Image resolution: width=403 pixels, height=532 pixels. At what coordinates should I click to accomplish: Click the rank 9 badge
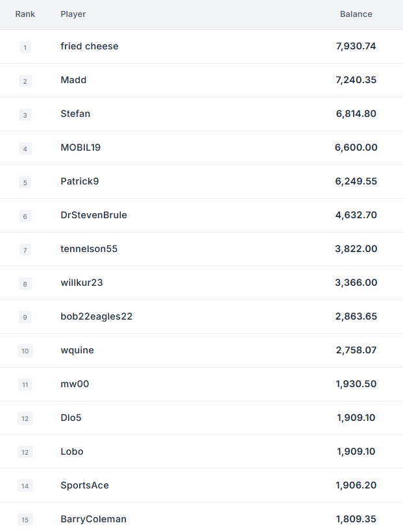pos(25,317)
